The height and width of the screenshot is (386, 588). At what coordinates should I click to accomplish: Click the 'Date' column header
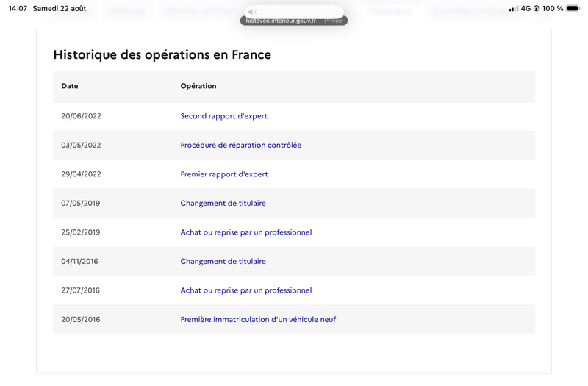click(70, 86)
